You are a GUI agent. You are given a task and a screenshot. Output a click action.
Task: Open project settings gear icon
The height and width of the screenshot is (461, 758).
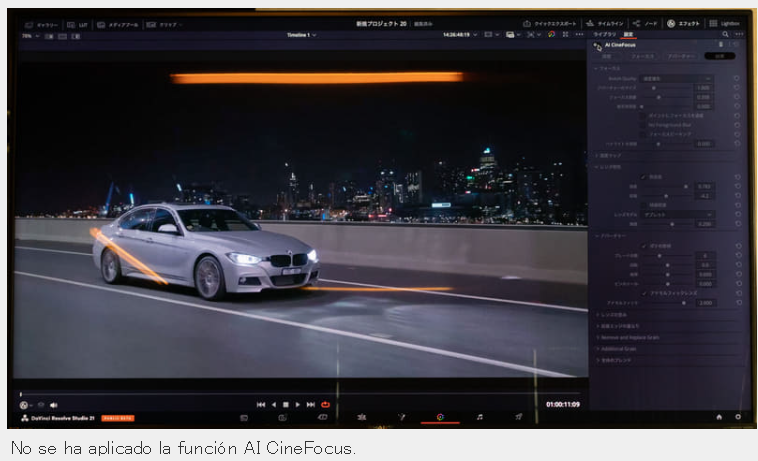[738, 417]
